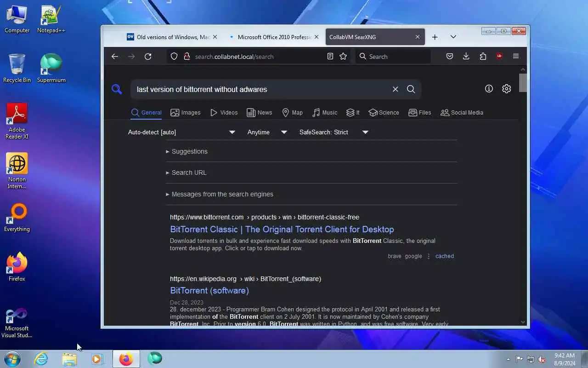
Task: Launch Internet Explorer from taskbar
Action: (41, 358)
